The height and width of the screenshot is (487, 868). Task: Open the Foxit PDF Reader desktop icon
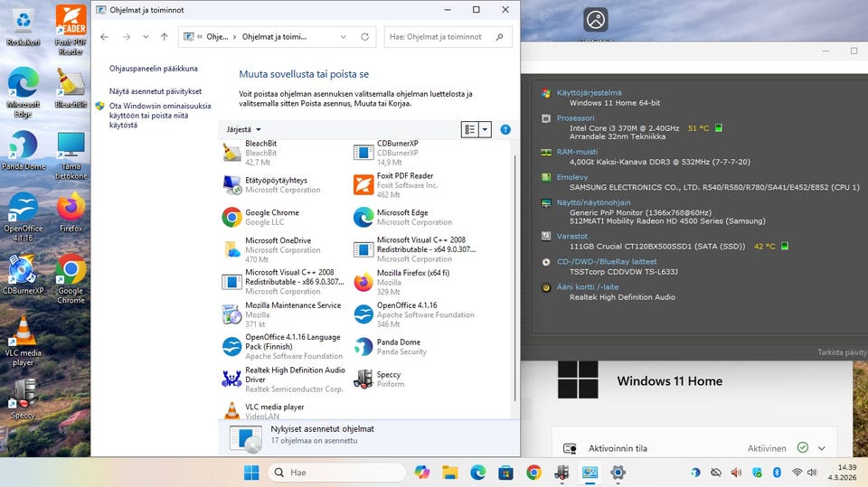click(x=71, y=31)
